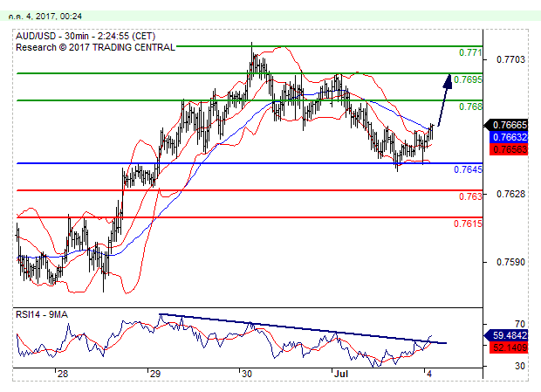Viewport: 541px width, 392px height.
Task: Click the '29' date axis label
Action: point(155,374)
